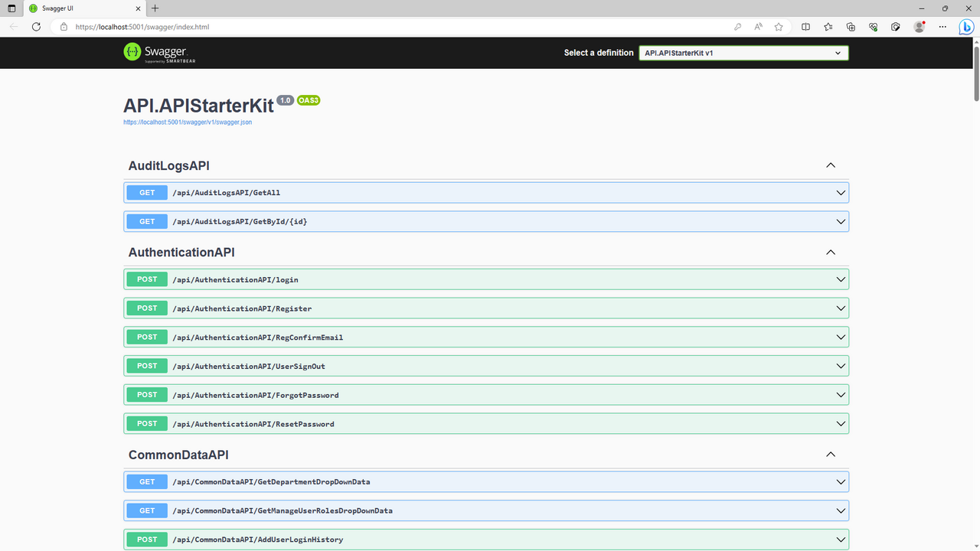This screenshot has height=551, width=980.
Task: Collapse the AuthenticationAPI section arrow
Action: coord(831,253)
